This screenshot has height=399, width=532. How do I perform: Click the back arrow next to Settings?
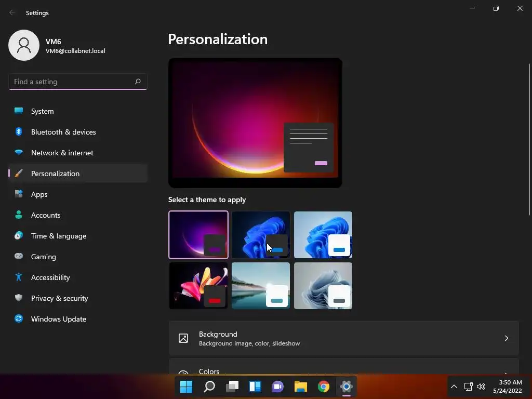[12, 12]
